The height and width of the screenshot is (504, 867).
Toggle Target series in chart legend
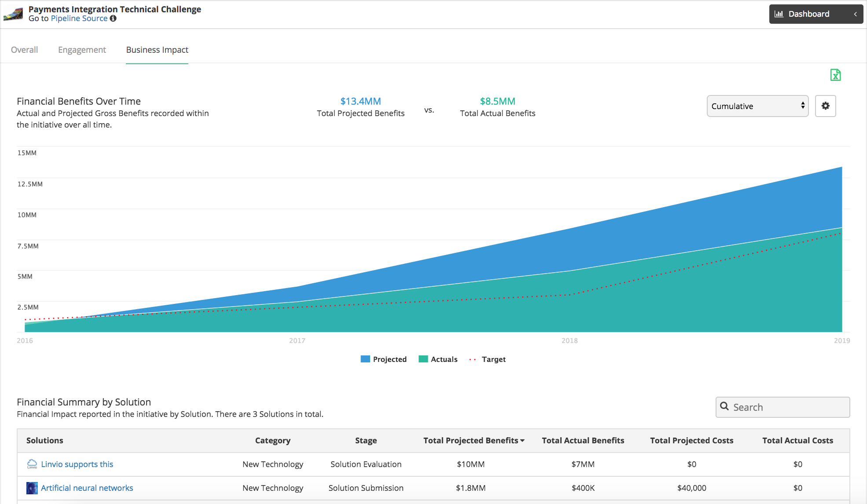[487, 359]
